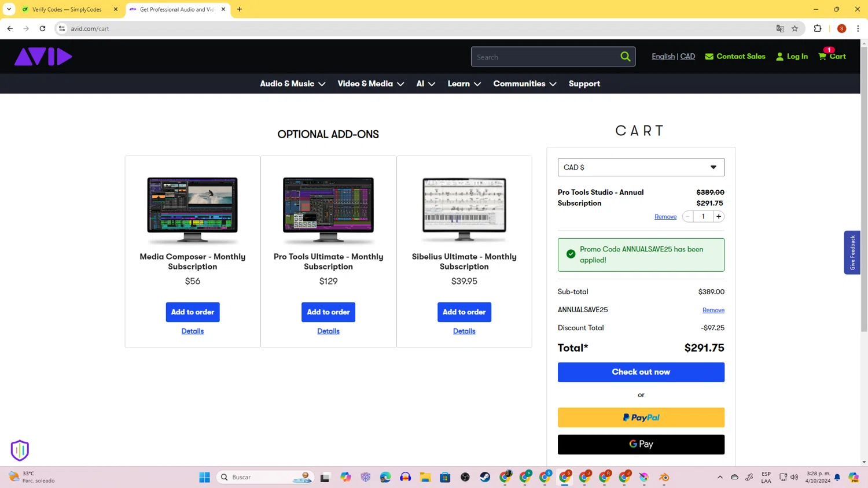Close the SimplyCodes tab
This screenshot has height=488, width=868.
(x=116, y=9)
